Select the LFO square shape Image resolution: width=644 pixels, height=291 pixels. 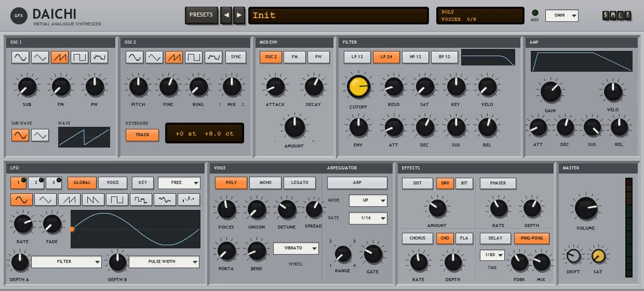(117, 200)
